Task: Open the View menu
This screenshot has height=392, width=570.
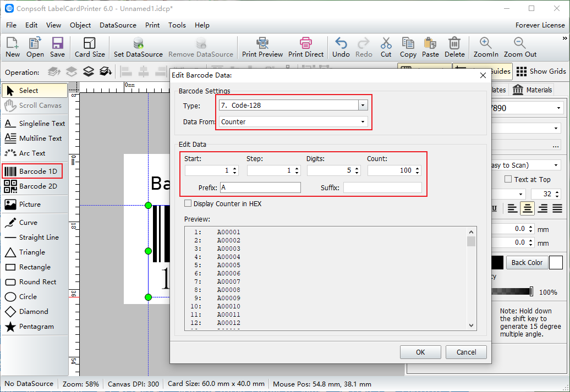Action: pos(53,25)
